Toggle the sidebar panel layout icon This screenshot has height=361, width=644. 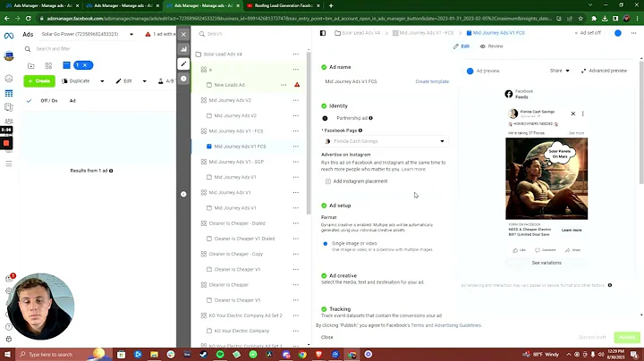(323, 33)
